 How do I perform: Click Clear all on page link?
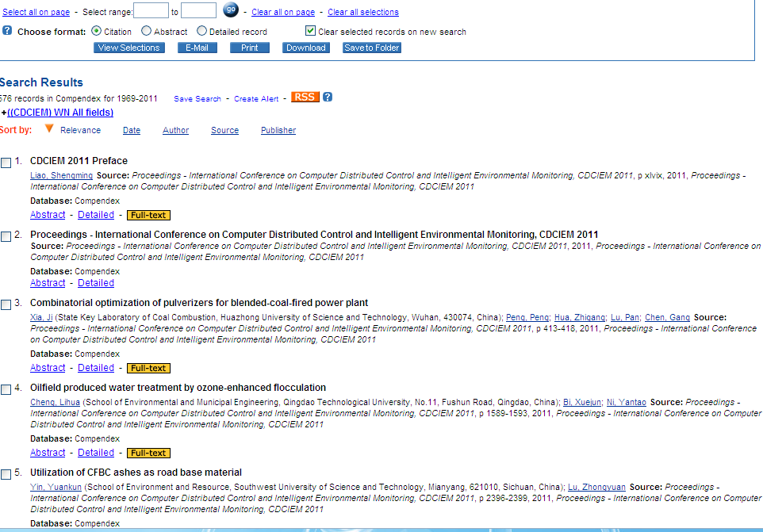tap(283, 12)
